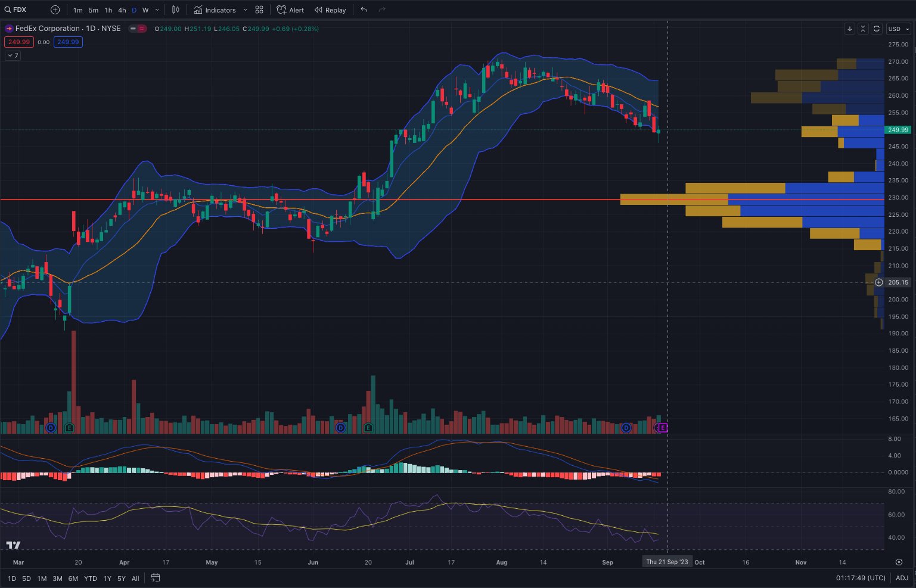Undo the last chart action
This screenshot has width=916, height=588.
pos(364,10)
